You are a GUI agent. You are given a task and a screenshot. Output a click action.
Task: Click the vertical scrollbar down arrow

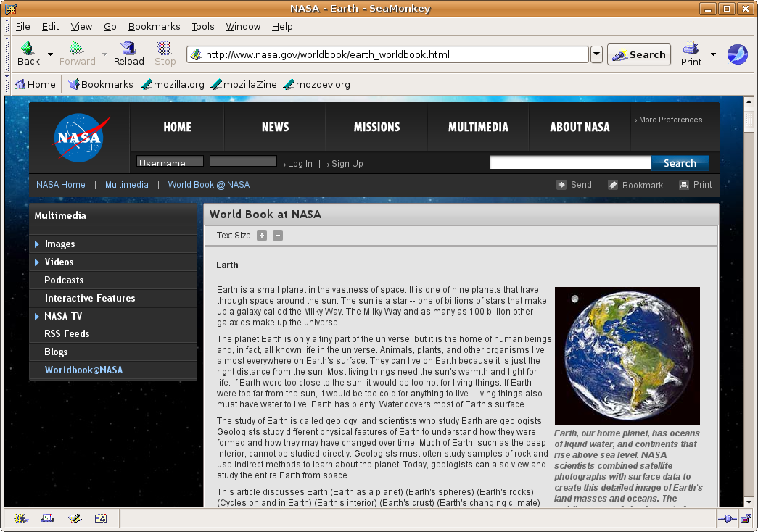[749, 502]
